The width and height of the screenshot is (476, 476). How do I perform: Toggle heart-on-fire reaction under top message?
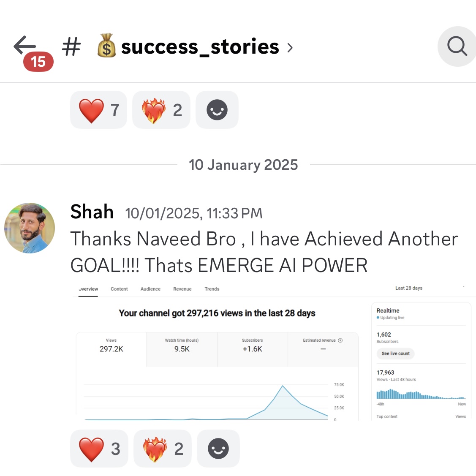(161, 110)
